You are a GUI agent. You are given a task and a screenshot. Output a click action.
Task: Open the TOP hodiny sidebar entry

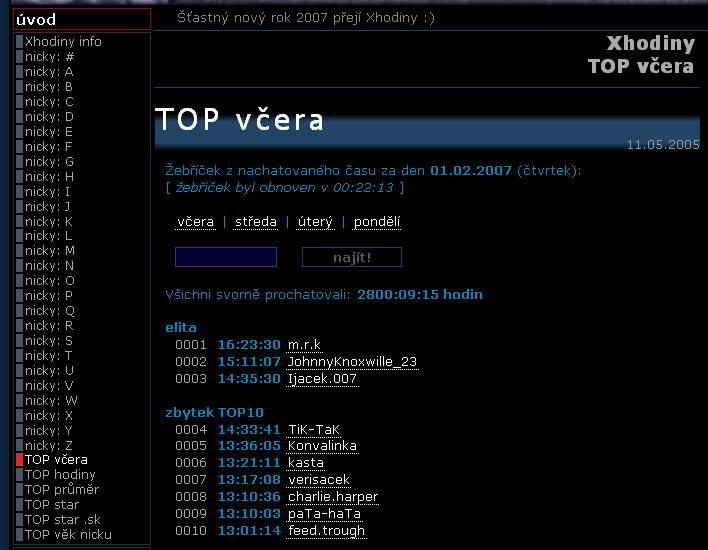[60, 475]
